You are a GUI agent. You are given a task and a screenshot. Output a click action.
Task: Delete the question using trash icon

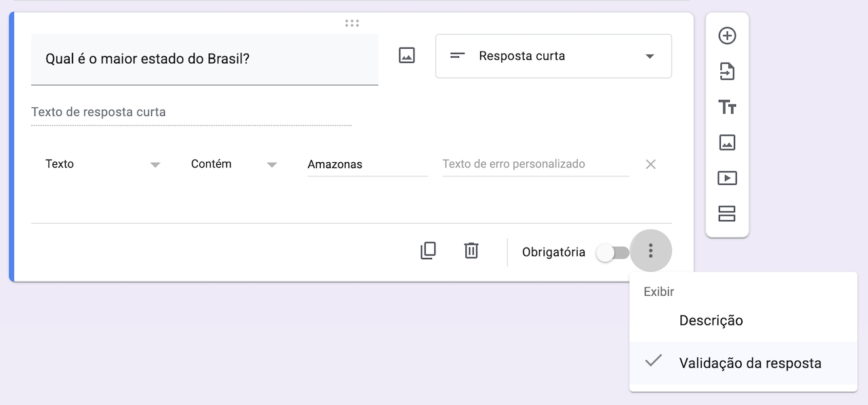click(471, 251)
